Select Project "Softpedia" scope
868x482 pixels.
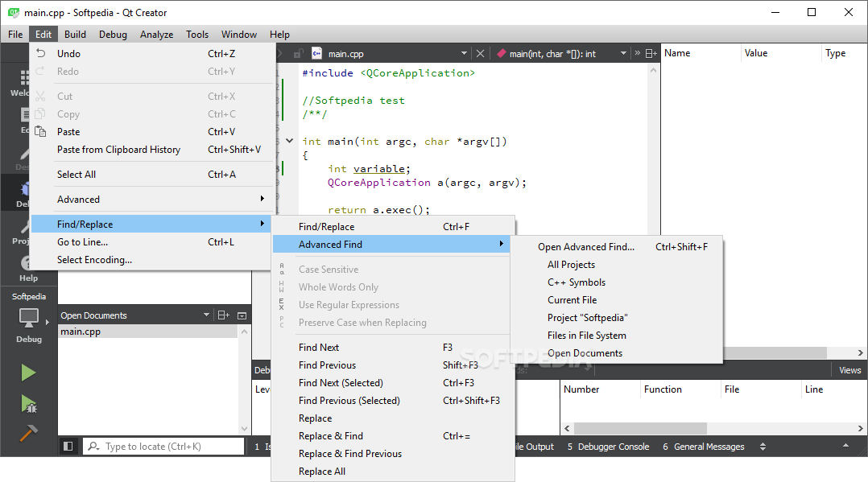[x=616, y=317]
